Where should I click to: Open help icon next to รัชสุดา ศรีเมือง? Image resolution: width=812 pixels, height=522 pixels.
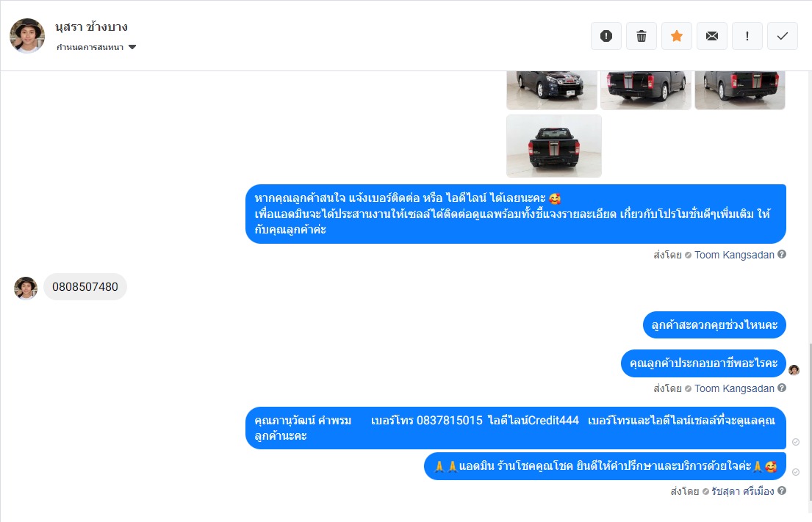tap(782, 490)
